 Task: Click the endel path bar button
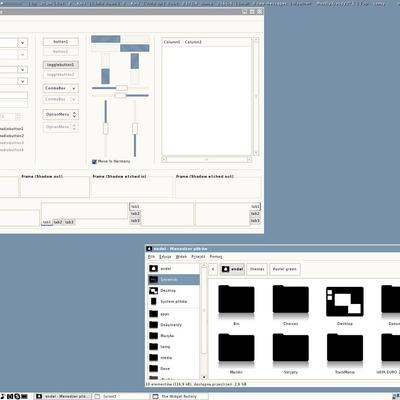[233, 269]
